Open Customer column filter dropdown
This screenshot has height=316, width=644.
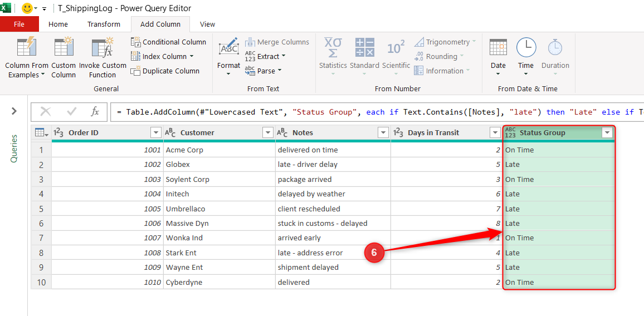pyautogui.click(x=268, y=132)
